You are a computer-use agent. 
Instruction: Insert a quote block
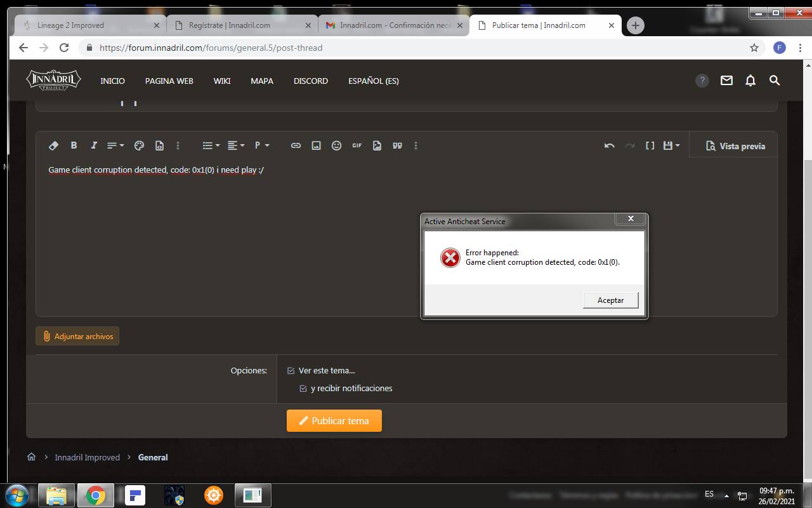click(398, 145)
